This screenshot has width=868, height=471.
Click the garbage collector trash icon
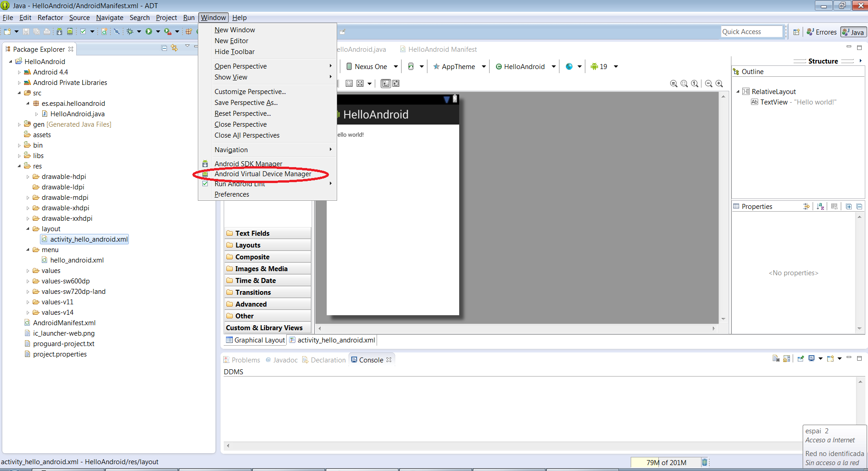click(x=704, y=462)
